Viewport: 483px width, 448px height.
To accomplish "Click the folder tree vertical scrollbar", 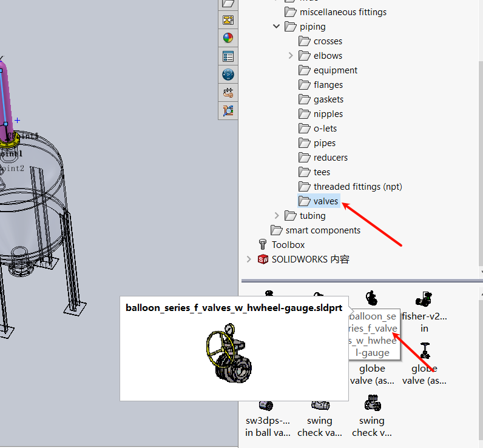I will click(x=481, y=163).
